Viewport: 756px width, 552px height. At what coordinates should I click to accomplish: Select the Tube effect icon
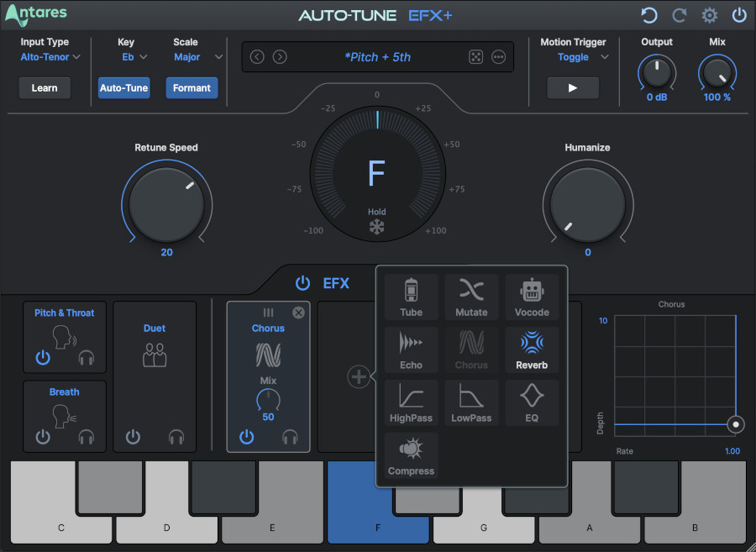[x=411, y=296]
